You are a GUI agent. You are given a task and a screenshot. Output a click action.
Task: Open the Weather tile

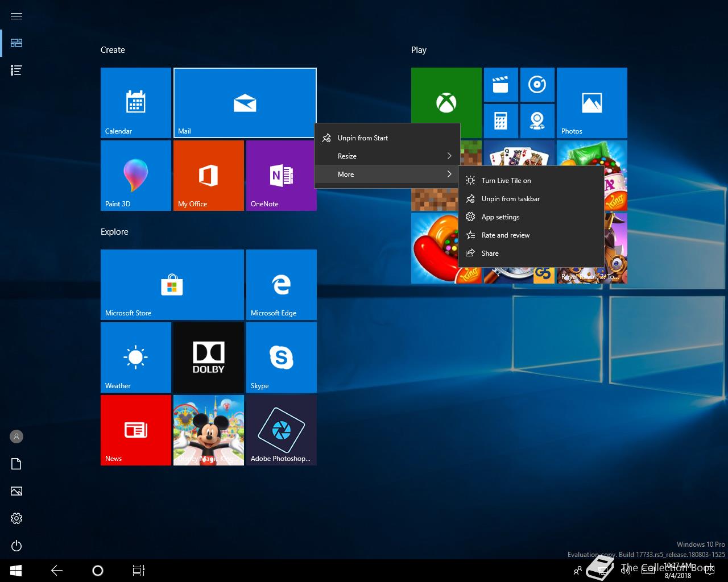coord(136,357)
